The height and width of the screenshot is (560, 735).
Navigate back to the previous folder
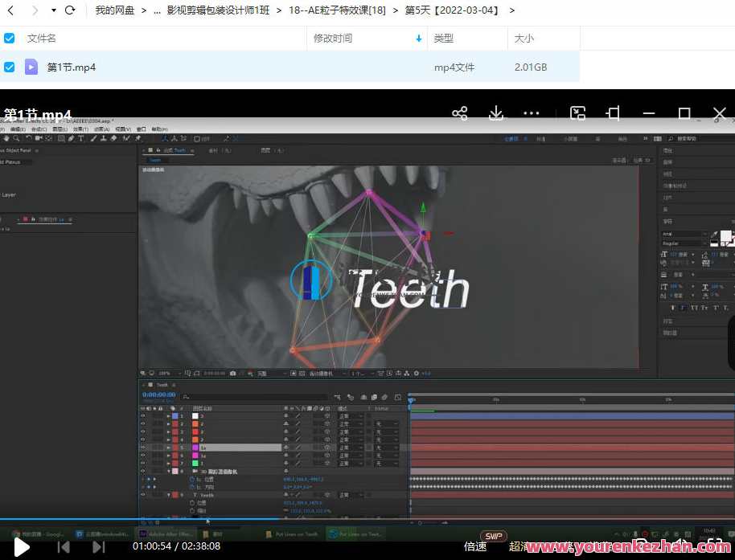pos(10,10)
